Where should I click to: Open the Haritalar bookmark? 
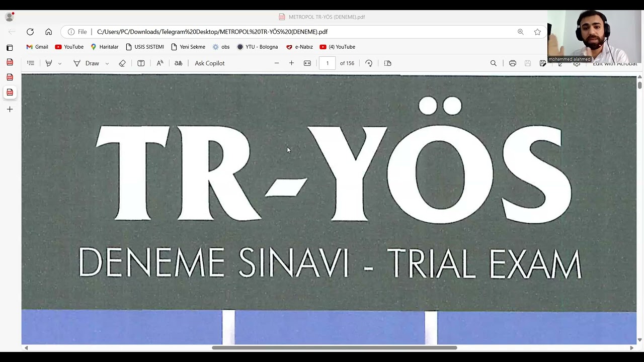pyautogui.click(x=104, y=47)
